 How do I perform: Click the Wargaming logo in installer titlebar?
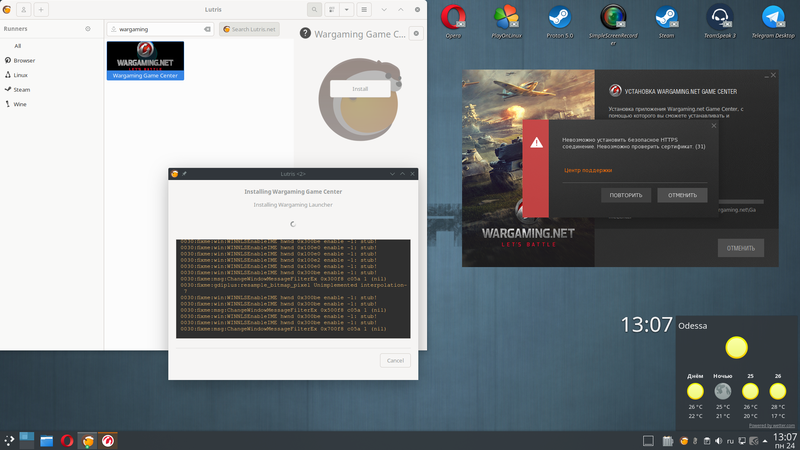[615, 91]
